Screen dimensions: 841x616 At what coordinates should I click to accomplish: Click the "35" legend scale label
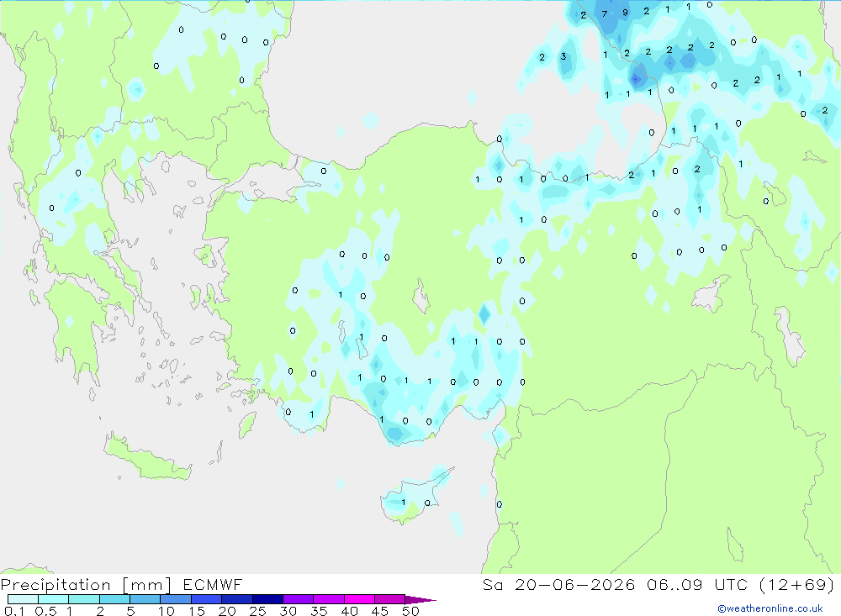(319, 611)
